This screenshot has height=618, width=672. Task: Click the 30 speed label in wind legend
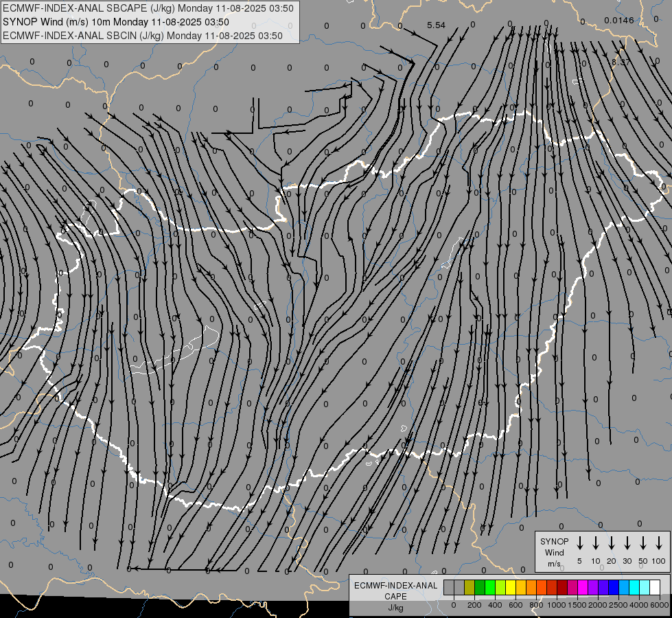click(627, 561)
